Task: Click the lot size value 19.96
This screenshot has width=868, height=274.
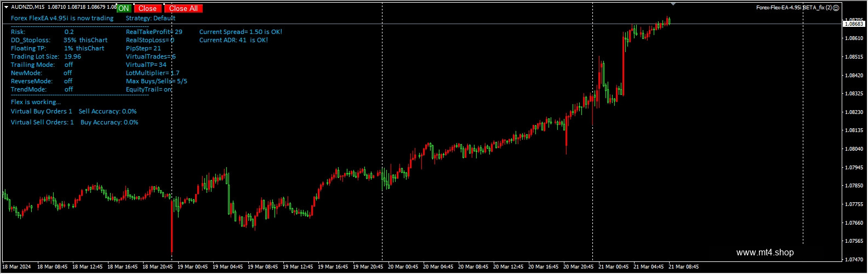Action: pos(73,56)
